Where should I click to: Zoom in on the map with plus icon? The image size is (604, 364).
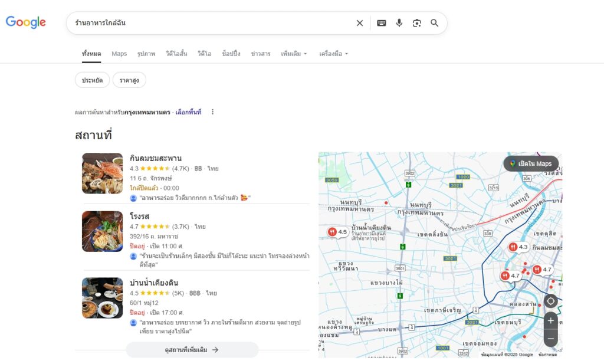click(550, 320)
